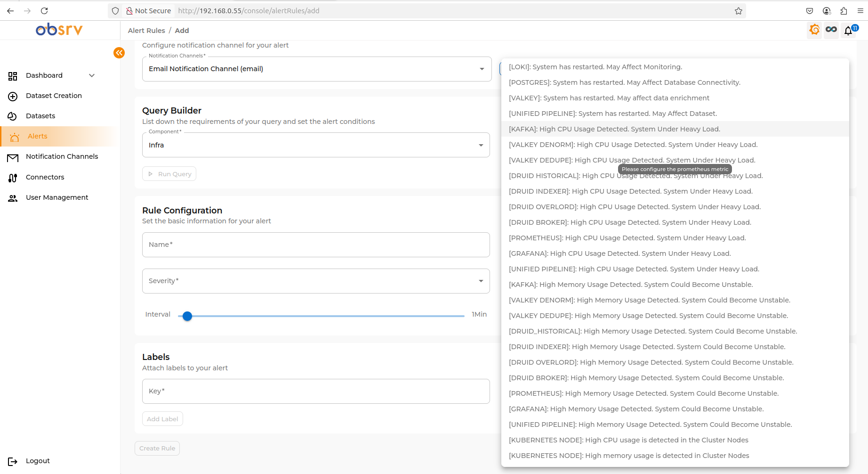The width and height of the screenshot is (868, 474).
Task: Select GRAFANA High CPU Usage option
Action: 675,253
